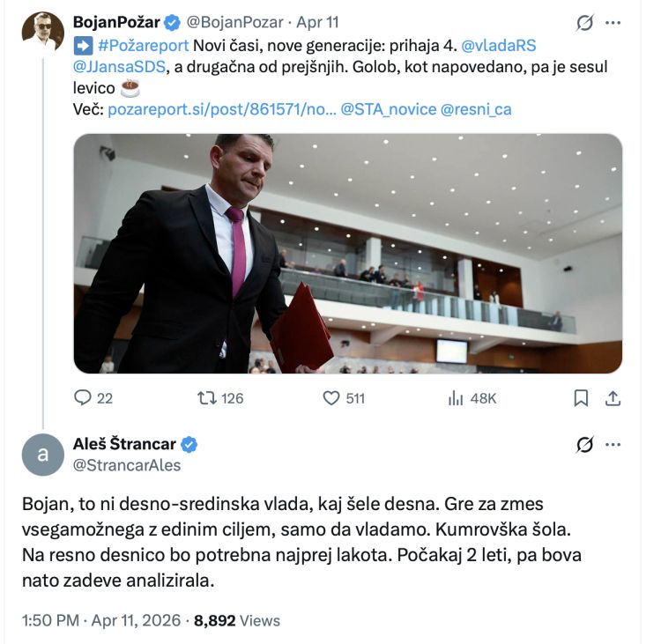
Task: Bookmark the BojanPožar tweet
Action: [x=581, y=398]
